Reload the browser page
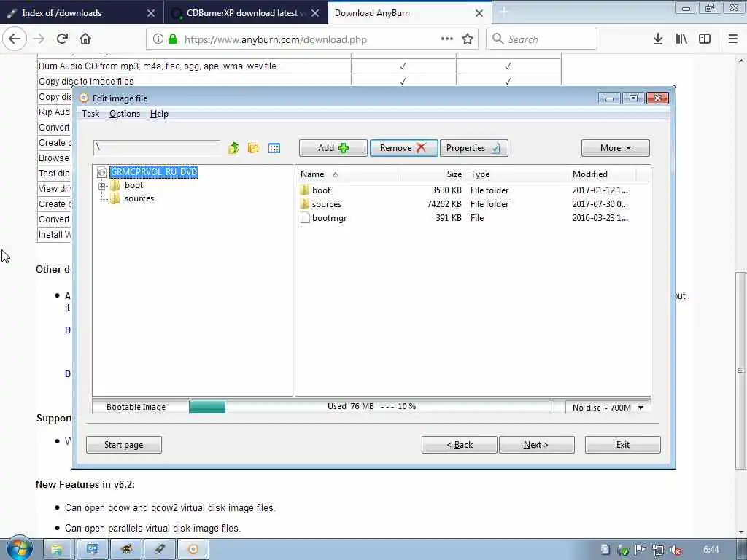The image size is (747, 560). [x=63, y=39]
